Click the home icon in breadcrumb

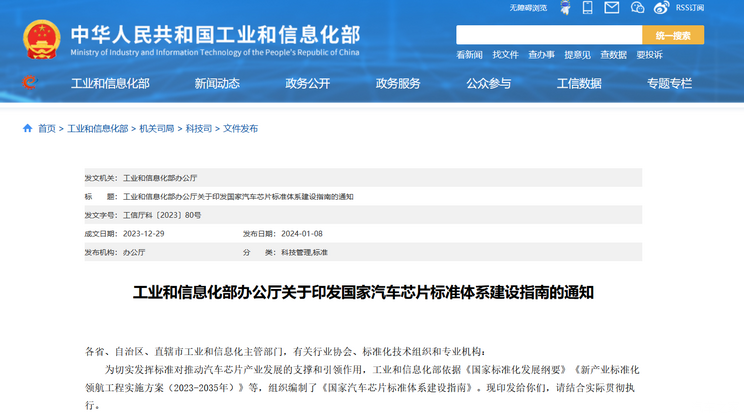28,128
